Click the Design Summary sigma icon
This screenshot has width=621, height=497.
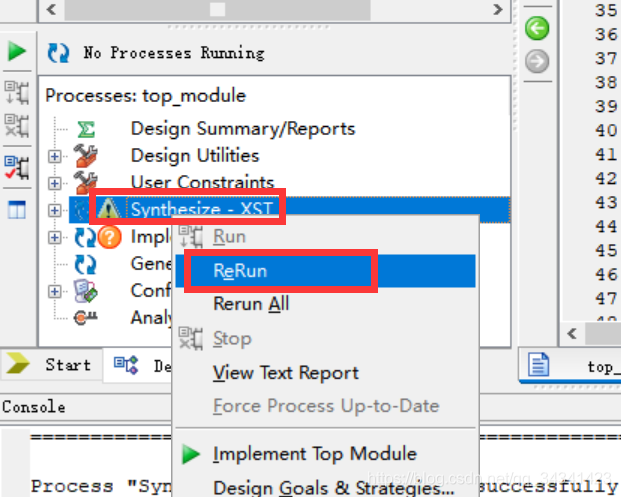coord(86,129)
